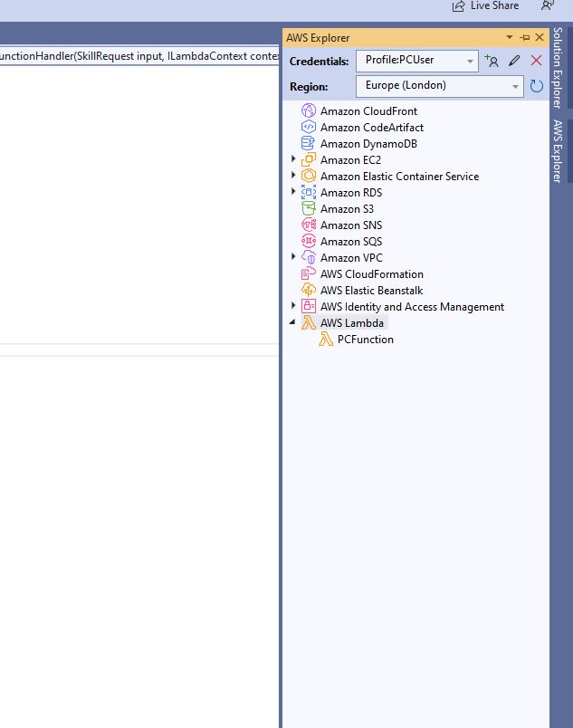The height and width of the screenshot is (728, 573).
Task: Close the AWS Explorer panel
Action: 540,37
